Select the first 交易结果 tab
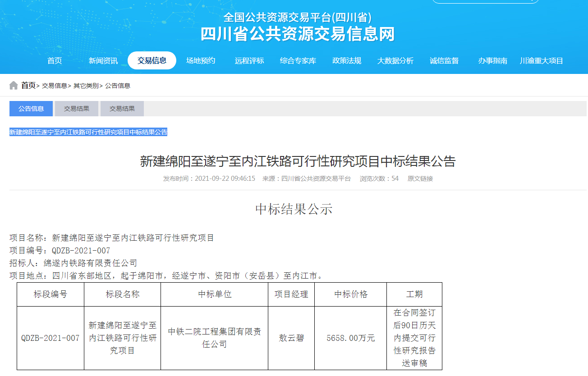 coord(77,109)
